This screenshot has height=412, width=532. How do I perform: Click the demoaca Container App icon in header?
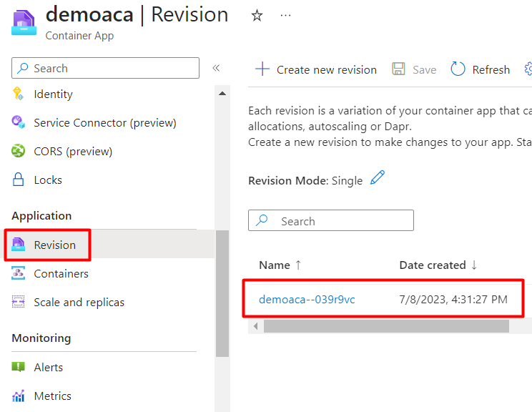24,23
